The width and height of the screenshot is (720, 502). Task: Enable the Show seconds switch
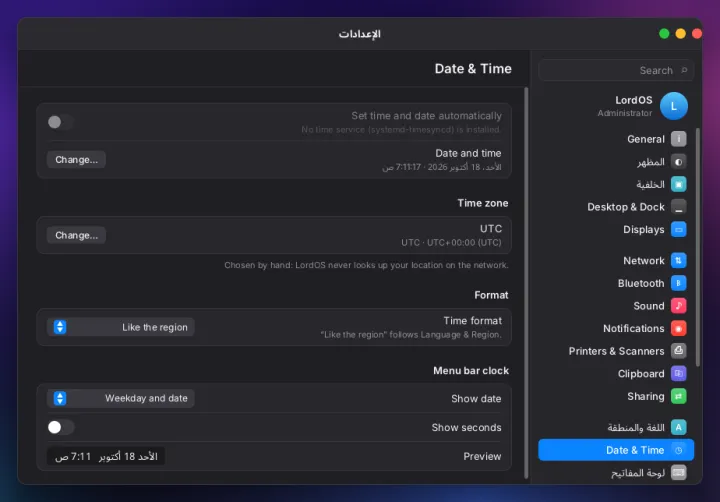point(61,427)
